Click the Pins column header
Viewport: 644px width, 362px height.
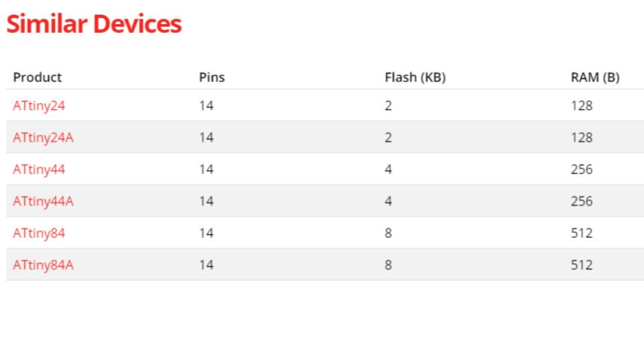click(211, 77)
